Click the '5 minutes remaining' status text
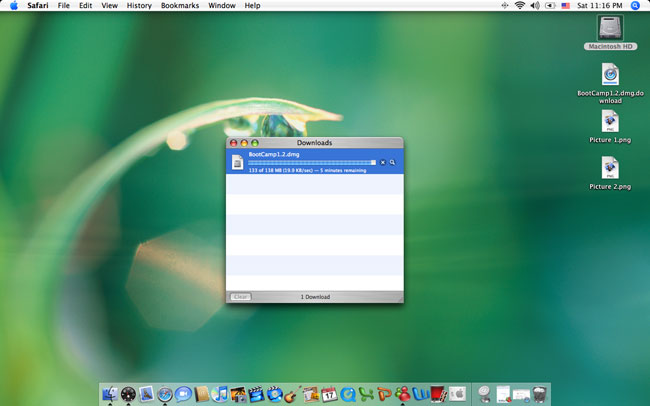Viewport: 650px width, 406px height. tap(343, 170)
